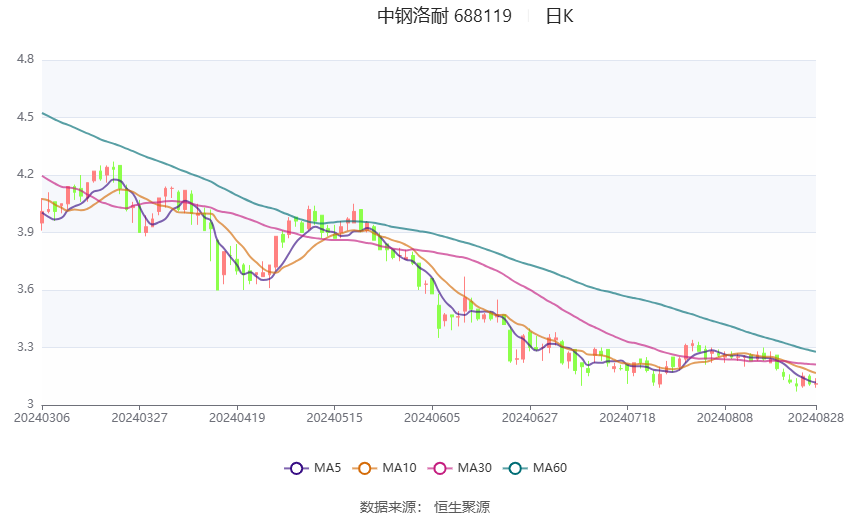
Task: Click the 20240515 date axis label
Action: tap(334, 418)
